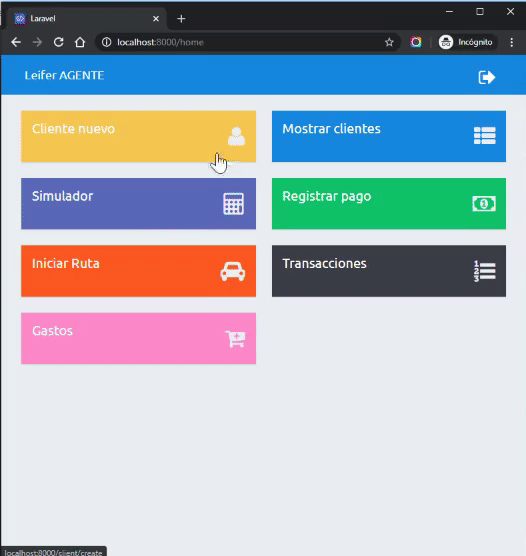Select the Laravel browser tab
The width and height of the screenshot is (526, 556).
tap(87, 18)
